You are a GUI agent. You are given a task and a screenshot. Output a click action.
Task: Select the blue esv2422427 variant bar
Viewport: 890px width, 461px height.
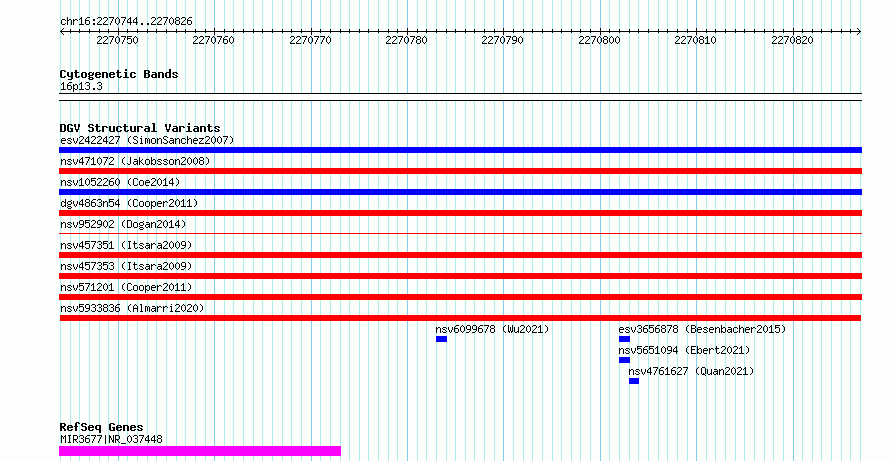pyautogui.click(x=460, y=150)
